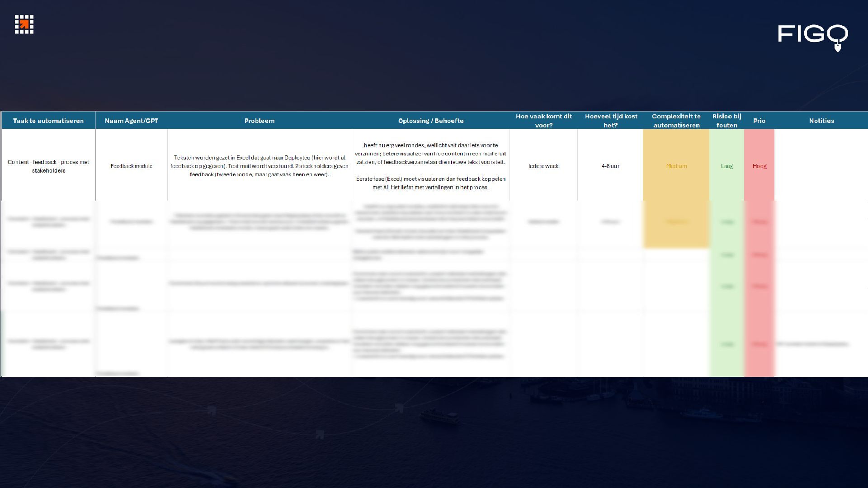Select the 'Iedere week' frequency cell
The width and height of the screenshot is (868, 488).
543,166
